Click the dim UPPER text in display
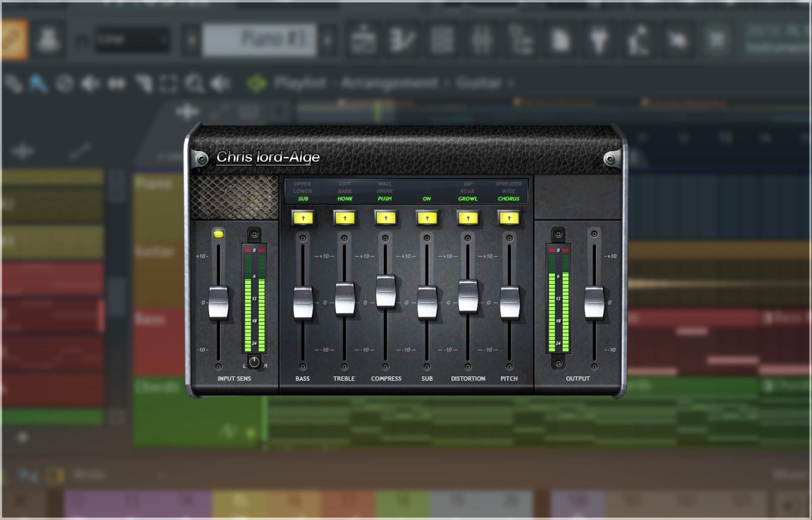The image size is (812, 520). [302, 184]
